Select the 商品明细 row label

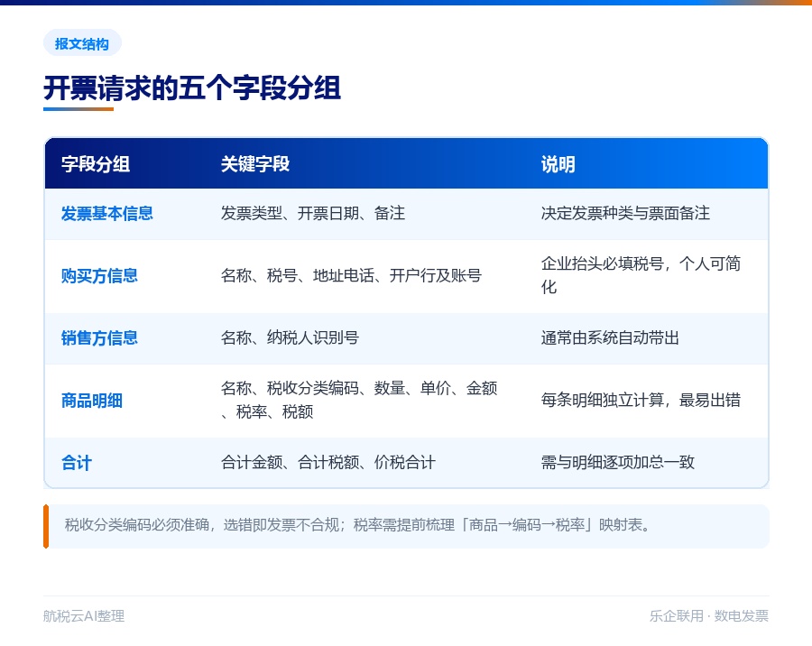[x=92, y=401]
